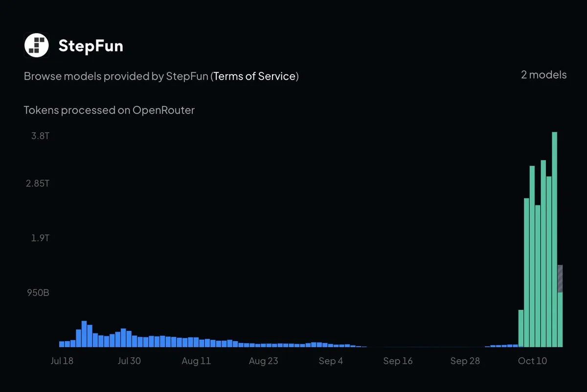Screen dimensions: 587x392
Task: Click "Tokens processed on OpenRouter" chart title
Action: 109,110
